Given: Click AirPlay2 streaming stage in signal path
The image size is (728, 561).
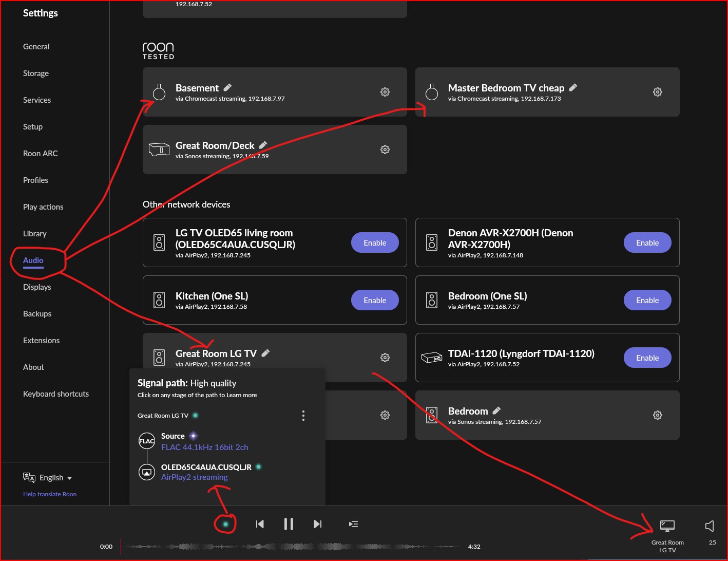Looking at the screenshot, I should click(x=194, y=477).
